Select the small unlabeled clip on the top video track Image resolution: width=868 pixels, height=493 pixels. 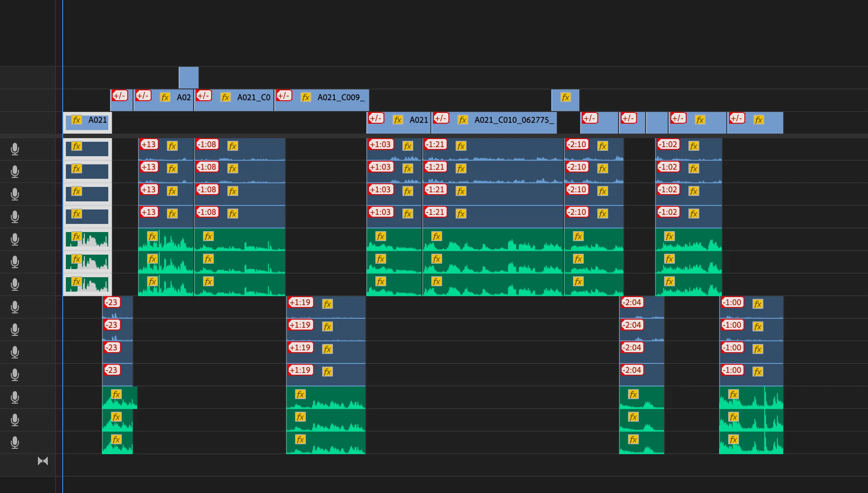[189, 78]
